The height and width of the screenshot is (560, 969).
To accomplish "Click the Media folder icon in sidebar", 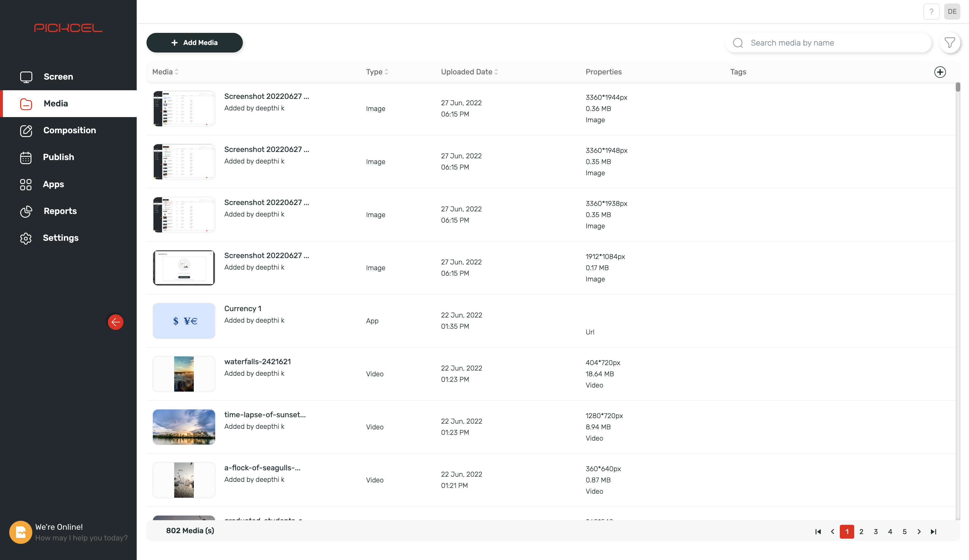I will click(26, 104).
